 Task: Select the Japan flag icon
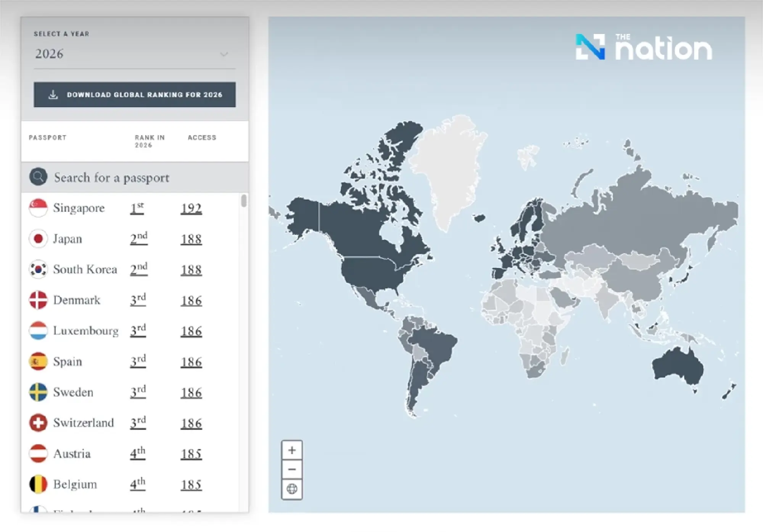pyautogui.click(x=38, y=239)
